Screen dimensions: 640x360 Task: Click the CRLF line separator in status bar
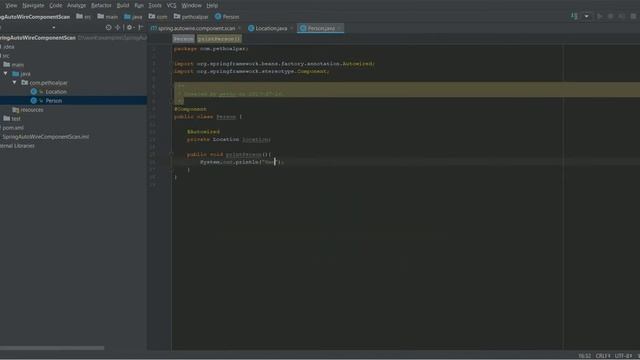[x=603, y=356]
